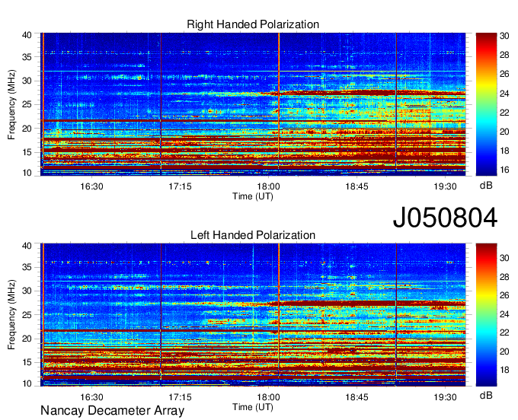Click the J050804 label

coord(445,218)
